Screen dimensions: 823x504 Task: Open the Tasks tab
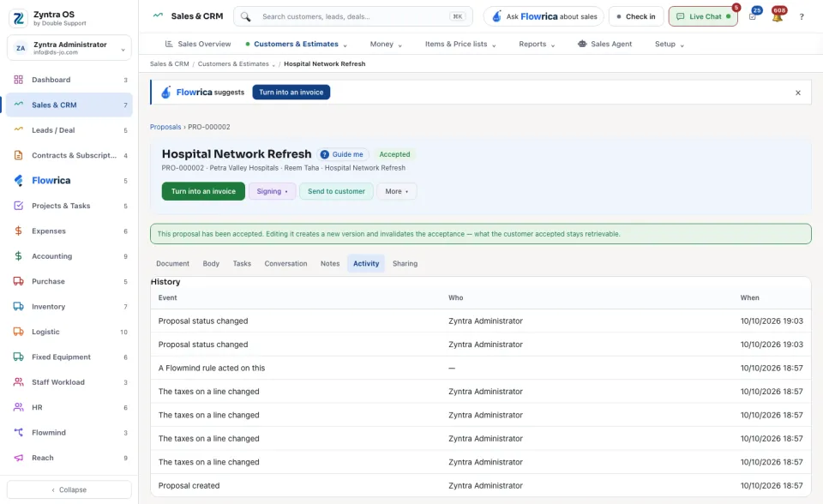[242, 263]
